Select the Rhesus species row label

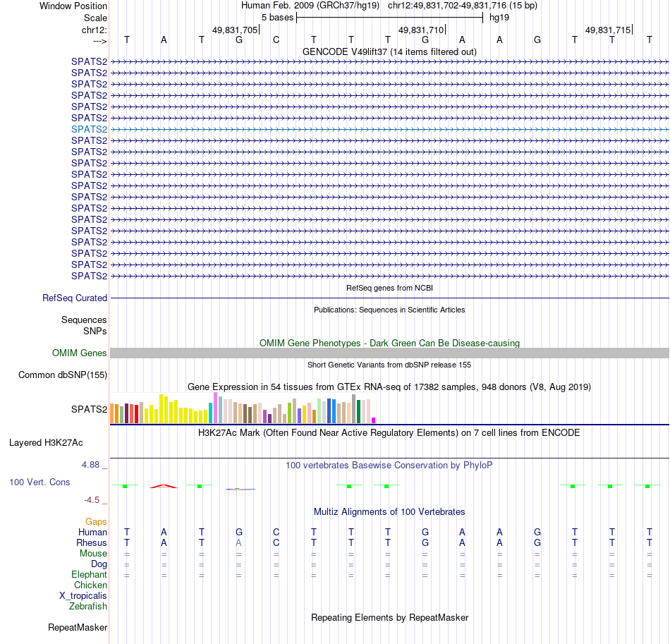pyautogui.click(x=92, y=542)
